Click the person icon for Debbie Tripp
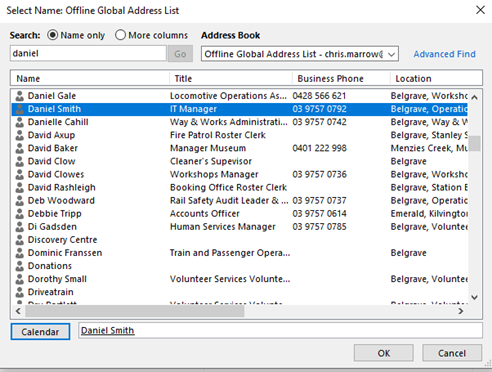This screenshot has height=372, width=492. [x=20, y=214]
